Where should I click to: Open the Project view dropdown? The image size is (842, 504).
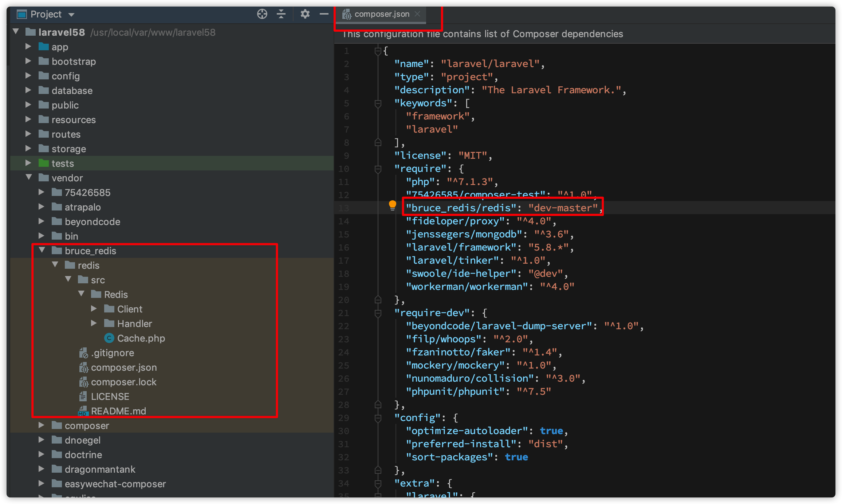(x=72, y=15)
